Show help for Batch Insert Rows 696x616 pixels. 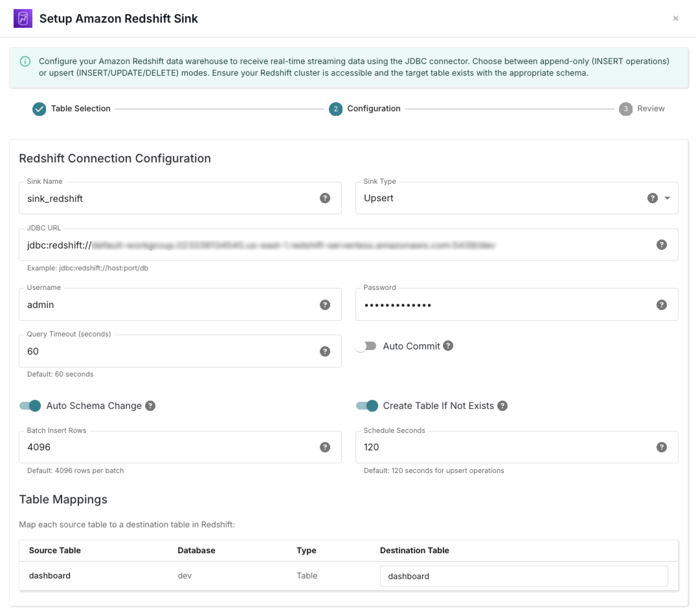pos(325,447)
